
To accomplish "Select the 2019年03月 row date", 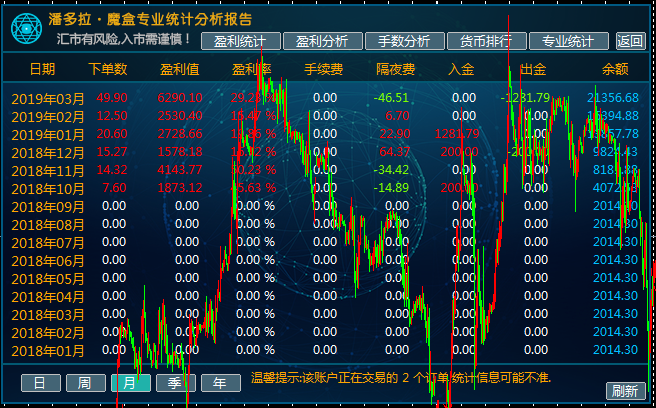I will point(48,99).
